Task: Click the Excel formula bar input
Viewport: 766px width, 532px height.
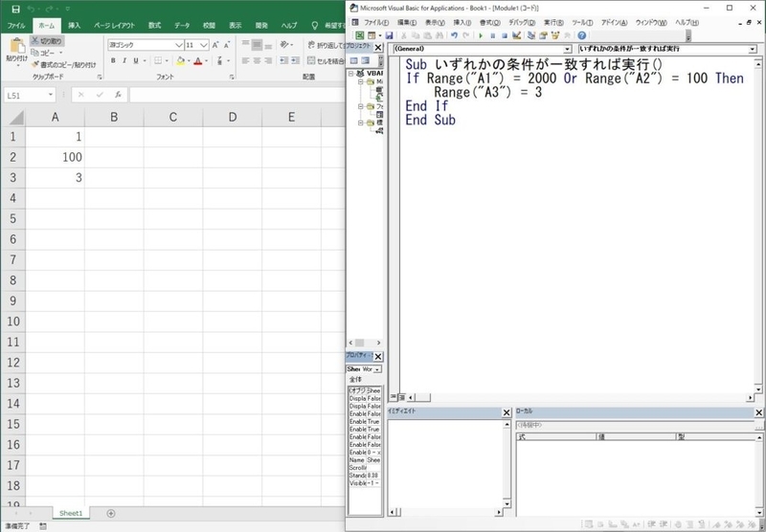Action: pyautogui.click(x=237, y=95)
